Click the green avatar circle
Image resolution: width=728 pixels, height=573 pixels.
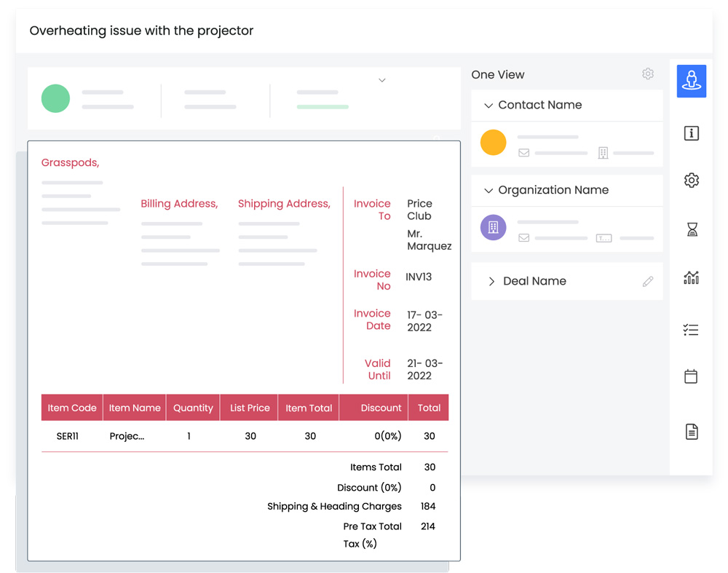[55, 98]
